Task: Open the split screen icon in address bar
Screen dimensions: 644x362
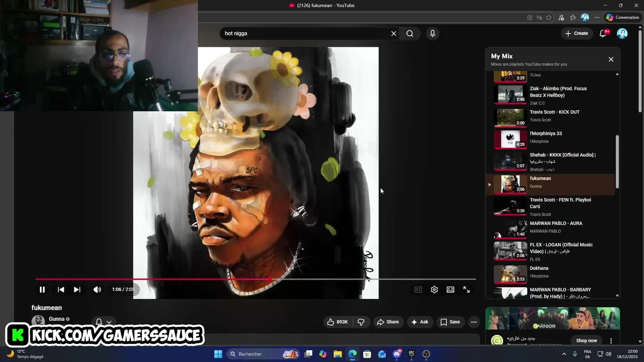Action: [x=530, y=17]
